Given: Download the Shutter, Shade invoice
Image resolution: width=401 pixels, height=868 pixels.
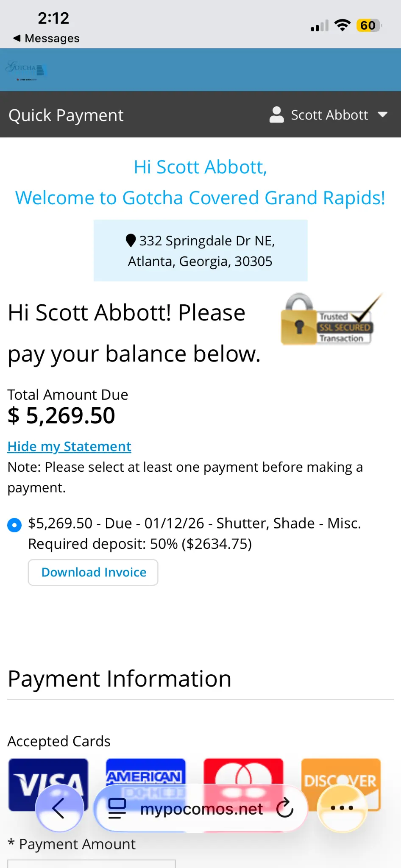Looking at the screenshot, I should coord(93,572).
